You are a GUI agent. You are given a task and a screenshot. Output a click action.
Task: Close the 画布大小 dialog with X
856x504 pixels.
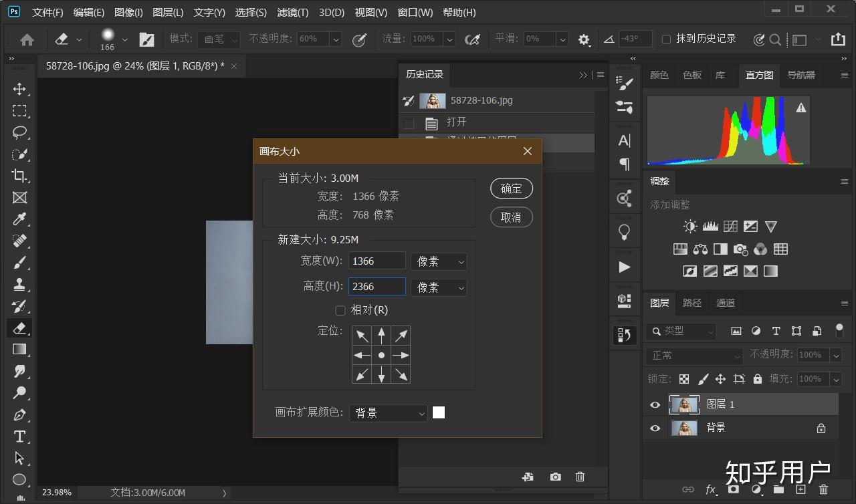[528, 151]
